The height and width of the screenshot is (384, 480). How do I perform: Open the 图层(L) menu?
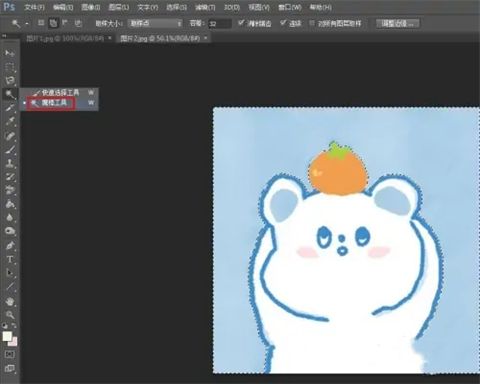(119, 7)
